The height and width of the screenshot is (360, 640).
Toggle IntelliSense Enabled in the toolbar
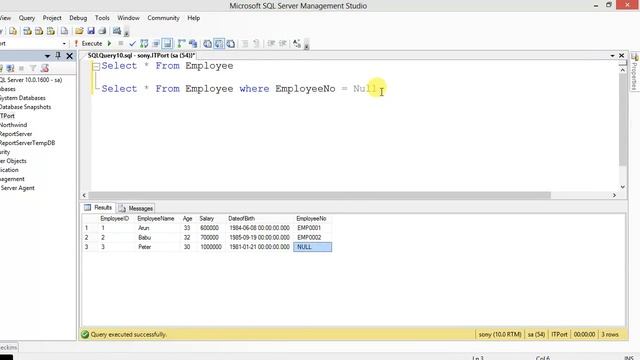click(167, 43)
